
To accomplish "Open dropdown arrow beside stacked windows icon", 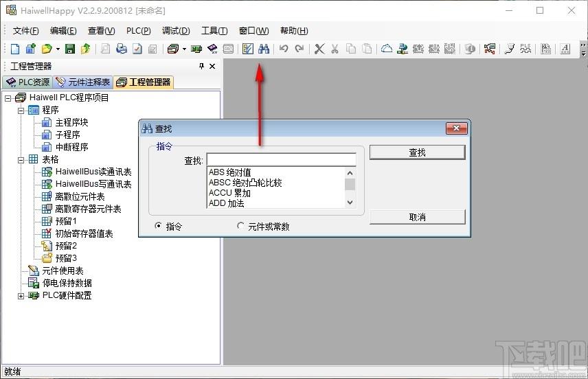I will click(x=184, y=49).
